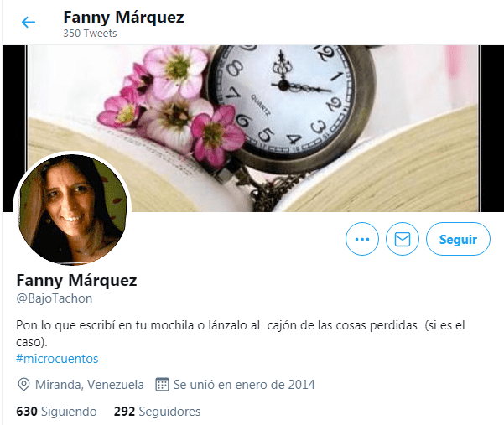Open the #microcuentos hashtag link
The height and width of the screenshot is (425, 504).
[x=57, y=359]
